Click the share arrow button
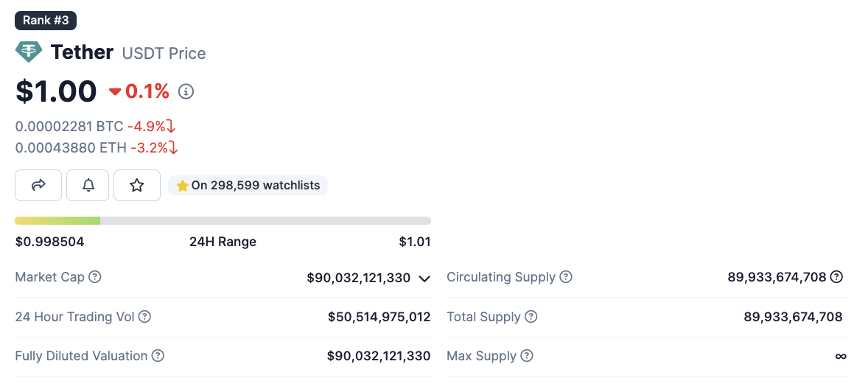The height and width of the screenshot is (392, 868). point(38,186)
